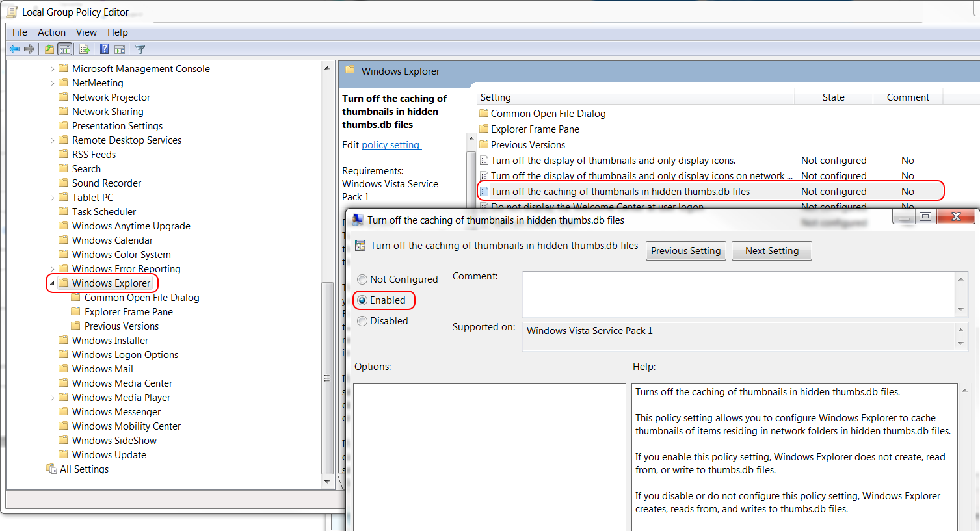The width and height of the screenshot is (980, 531).
Task: Sort by the Comment column header
Action: coord(908,97)
